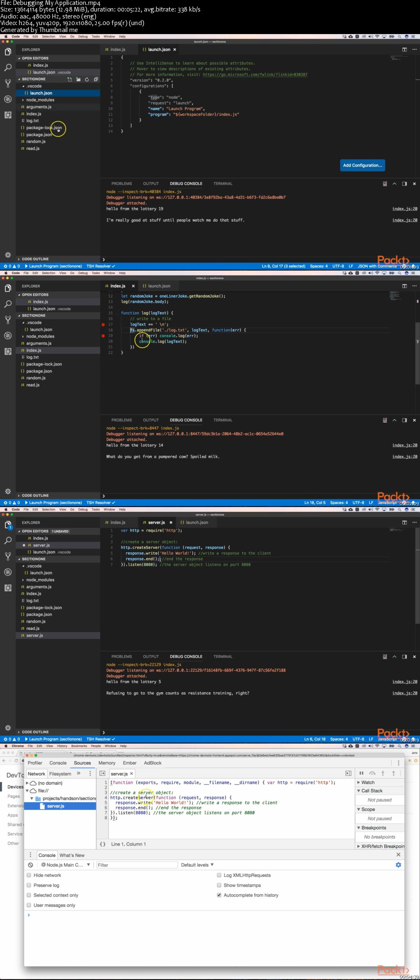
Task: Enable User messages only checkbox
Action: point(29,905)
